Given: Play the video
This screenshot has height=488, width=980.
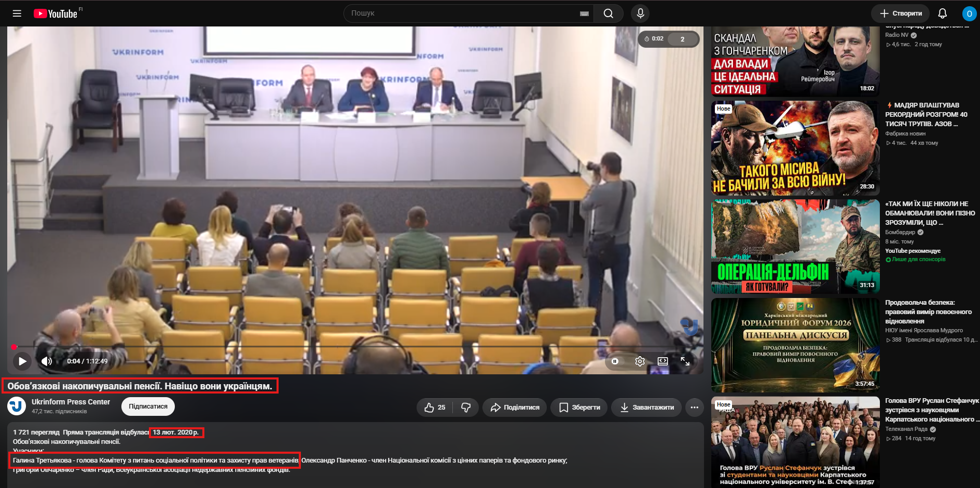Looking at the screenshot, I should coord(22,361).
